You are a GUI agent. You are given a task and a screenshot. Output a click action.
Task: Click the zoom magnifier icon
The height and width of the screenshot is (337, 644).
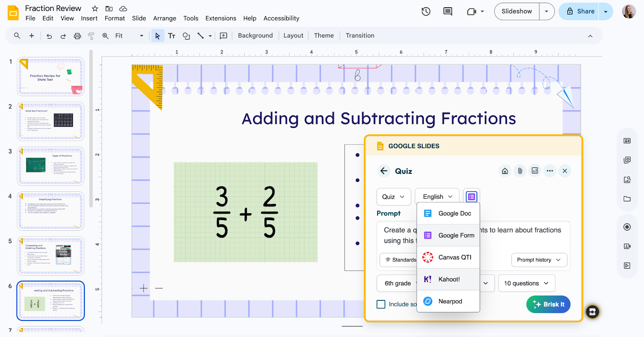coord(105,36)
